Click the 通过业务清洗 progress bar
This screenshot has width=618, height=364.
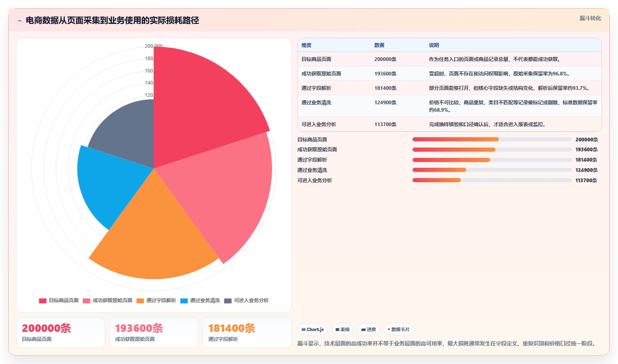coord(492,170)
